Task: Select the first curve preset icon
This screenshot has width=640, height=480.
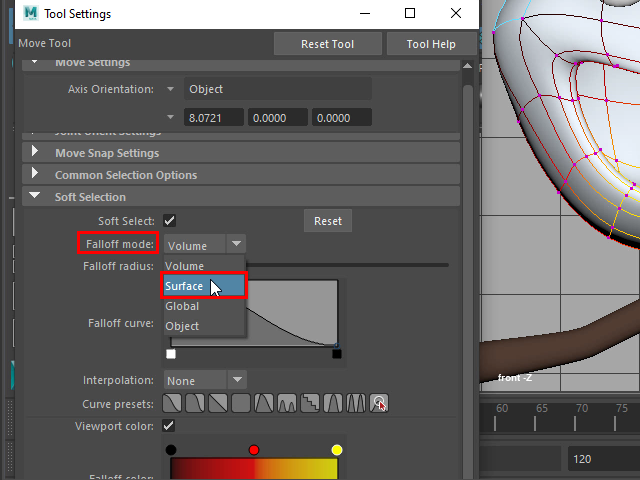Action: [x=172, y=403]
